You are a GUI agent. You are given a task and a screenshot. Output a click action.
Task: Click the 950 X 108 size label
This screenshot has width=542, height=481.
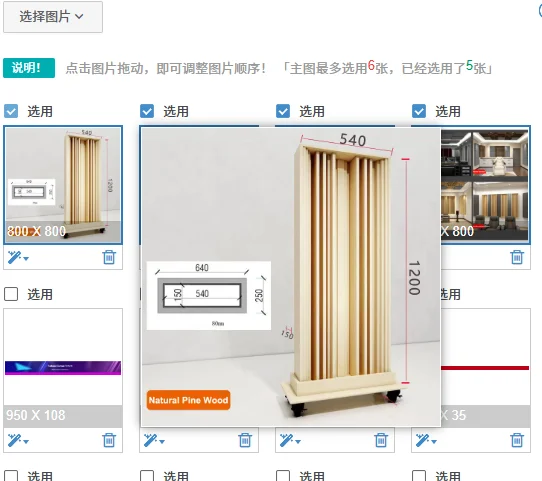[x=36, y=415]
